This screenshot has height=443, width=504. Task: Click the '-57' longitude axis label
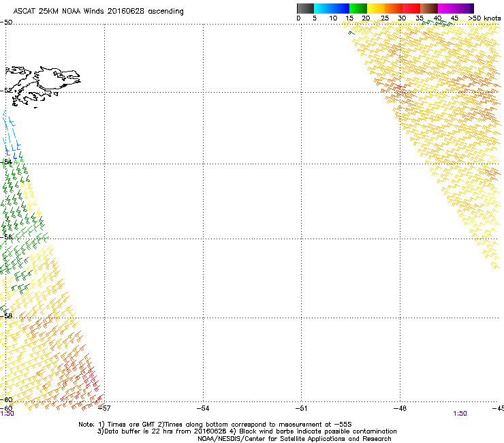pos(104,408)
